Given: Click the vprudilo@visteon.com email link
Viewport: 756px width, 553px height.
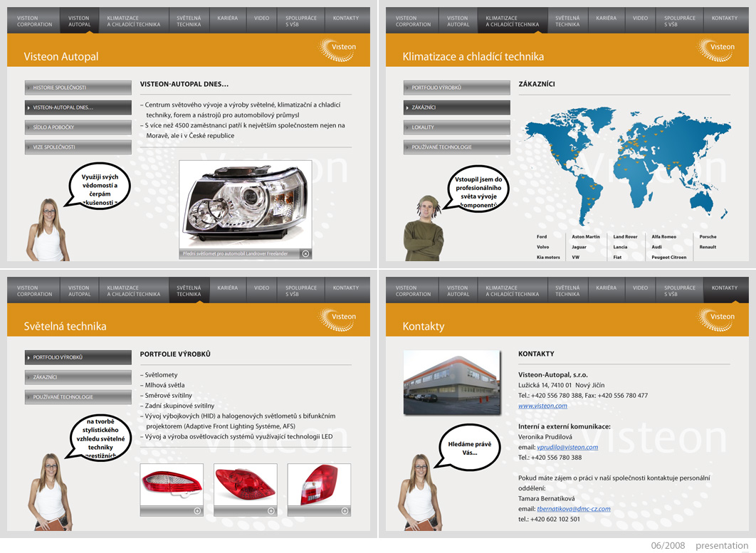Looking at the screenshot, I should point(567,448).
